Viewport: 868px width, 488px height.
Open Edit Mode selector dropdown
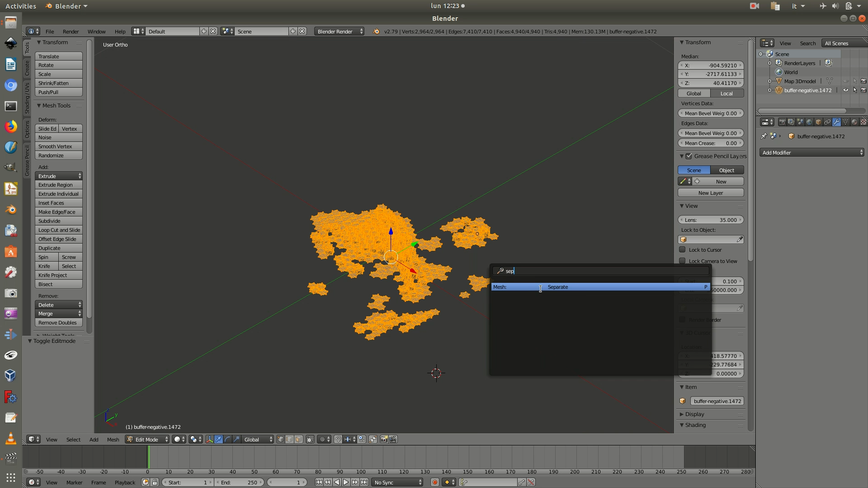pyautogui.click(x=147, y=439)
